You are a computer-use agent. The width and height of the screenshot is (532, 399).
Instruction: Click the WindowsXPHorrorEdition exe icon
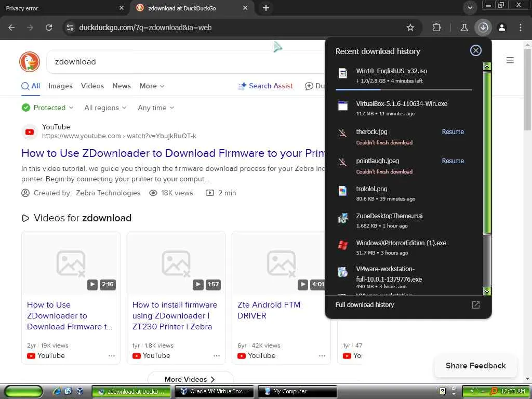coord(343,245)
